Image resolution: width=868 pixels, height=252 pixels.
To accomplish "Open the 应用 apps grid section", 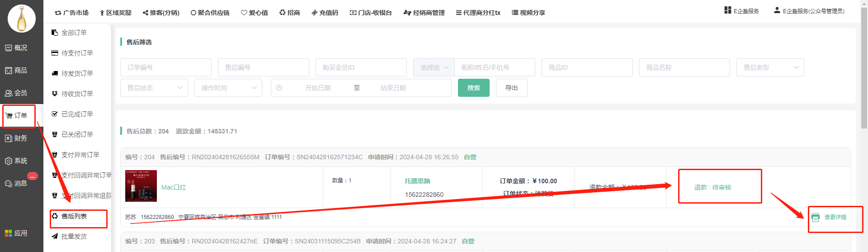I will (16, 233).
